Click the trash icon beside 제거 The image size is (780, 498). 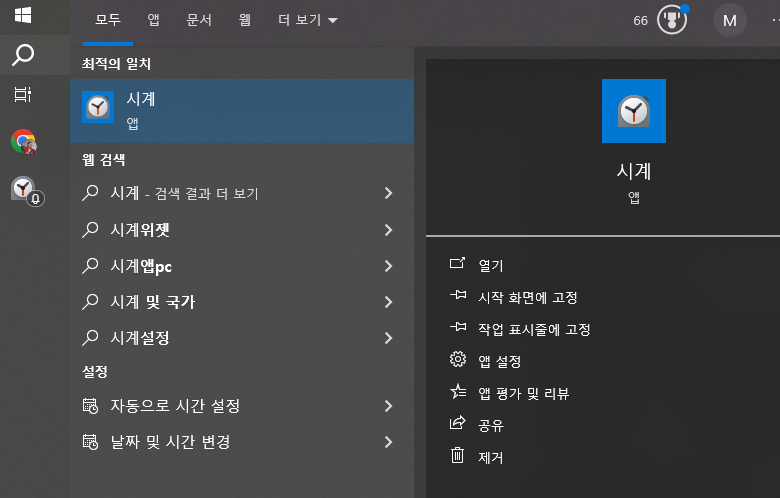pos(457,455)
